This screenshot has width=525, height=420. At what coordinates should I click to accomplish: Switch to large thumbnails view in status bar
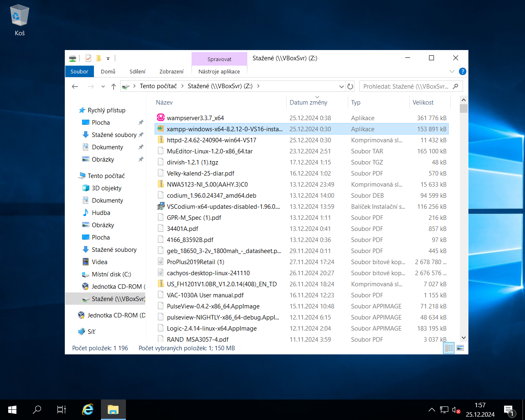tap(460, 348)
